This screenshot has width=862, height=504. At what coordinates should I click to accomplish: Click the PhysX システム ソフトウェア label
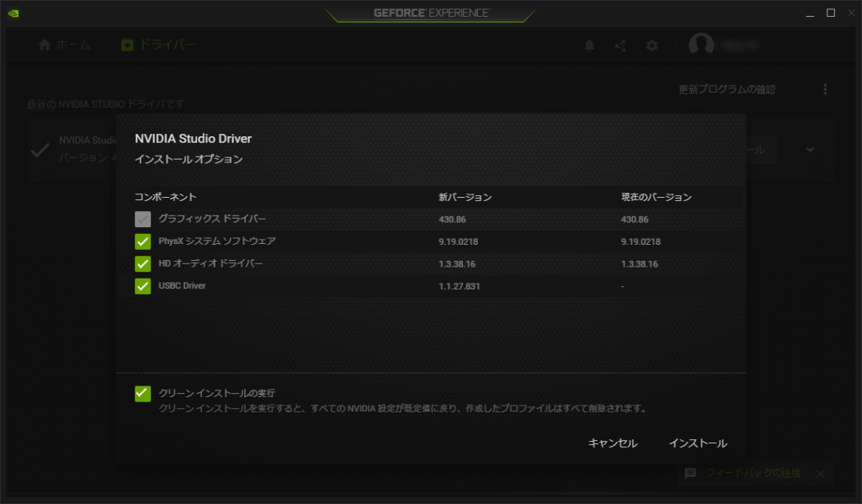tap(217, 241)
